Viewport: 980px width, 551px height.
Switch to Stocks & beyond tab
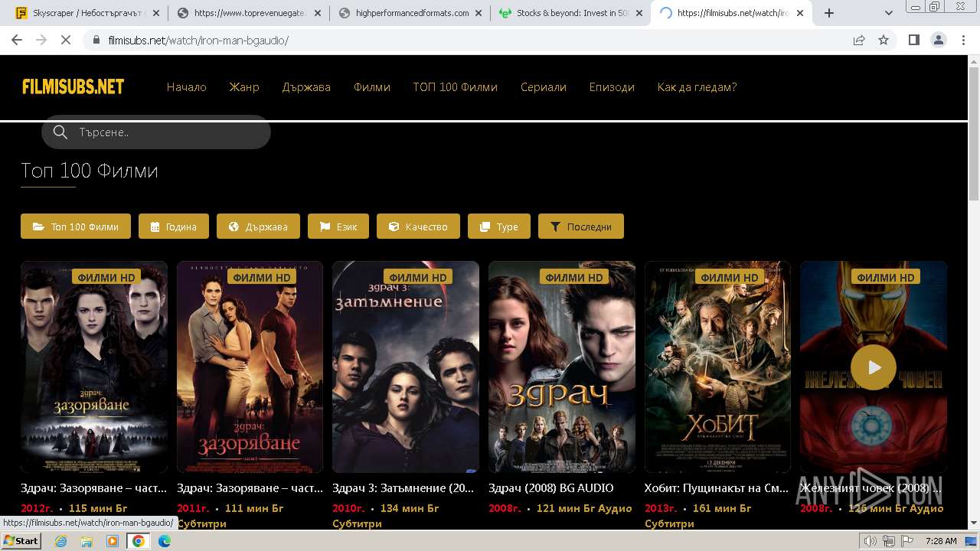(570, 13)
